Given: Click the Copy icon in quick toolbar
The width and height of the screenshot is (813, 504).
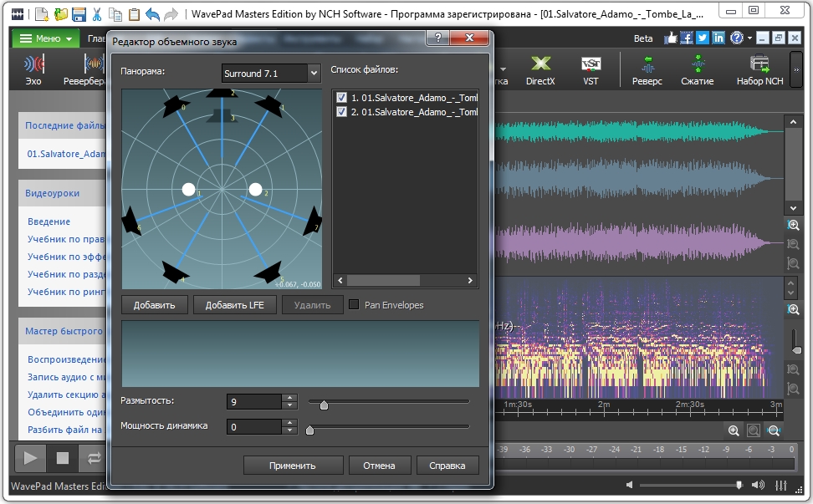Looking at the screenshot, I should (115, 14).
